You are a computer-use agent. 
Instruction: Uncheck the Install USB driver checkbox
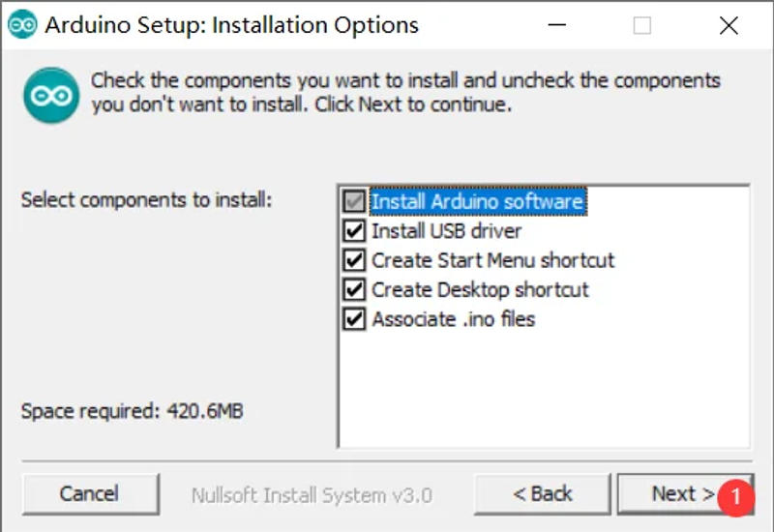(355, 231)
